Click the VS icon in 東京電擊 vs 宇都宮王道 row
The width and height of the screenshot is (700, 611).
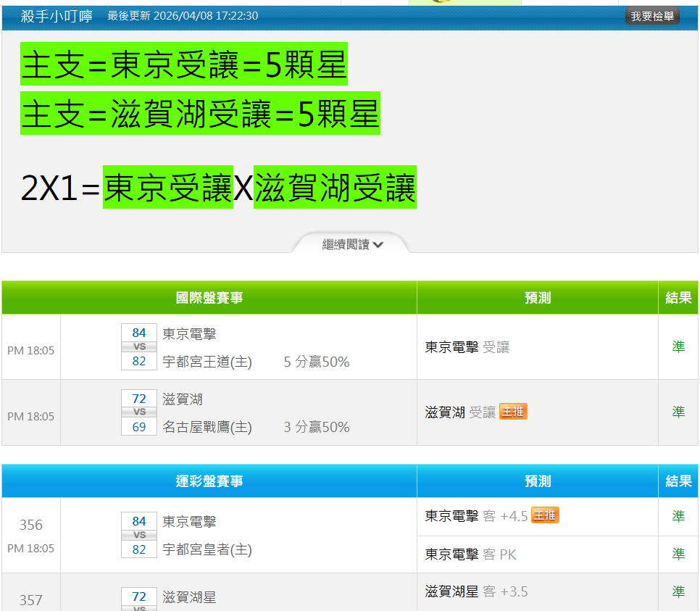[139, 347]
